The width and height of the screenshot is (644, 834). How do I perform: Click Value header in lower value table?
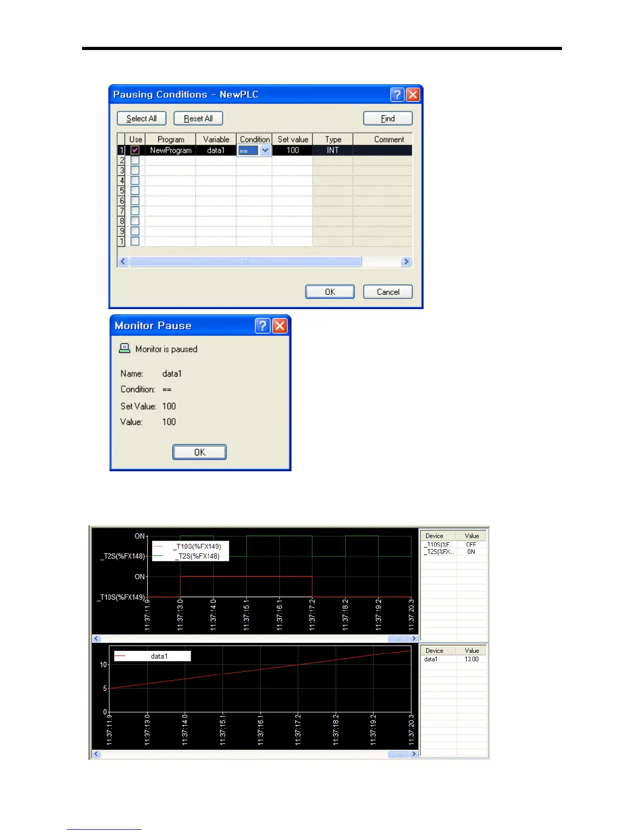click(471, 650)
